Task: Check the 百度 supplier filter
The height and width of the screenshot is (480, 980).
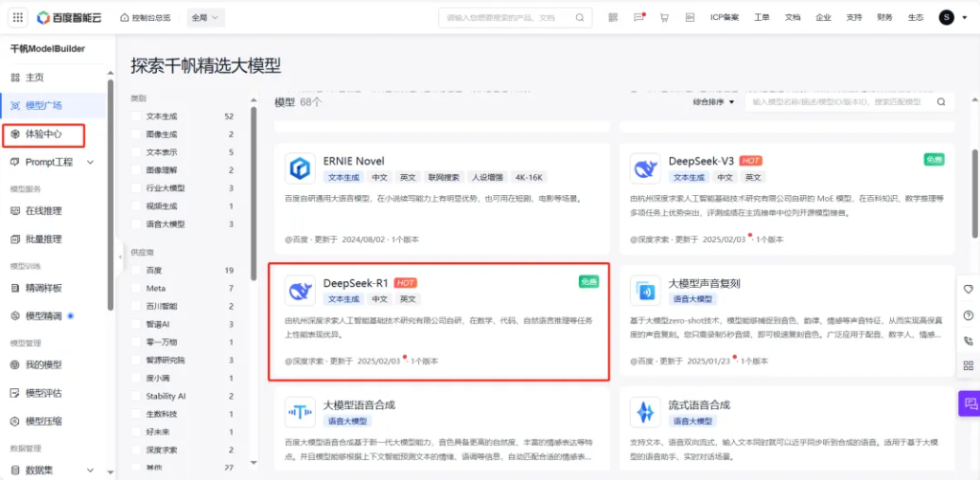Action: (136, 271)
